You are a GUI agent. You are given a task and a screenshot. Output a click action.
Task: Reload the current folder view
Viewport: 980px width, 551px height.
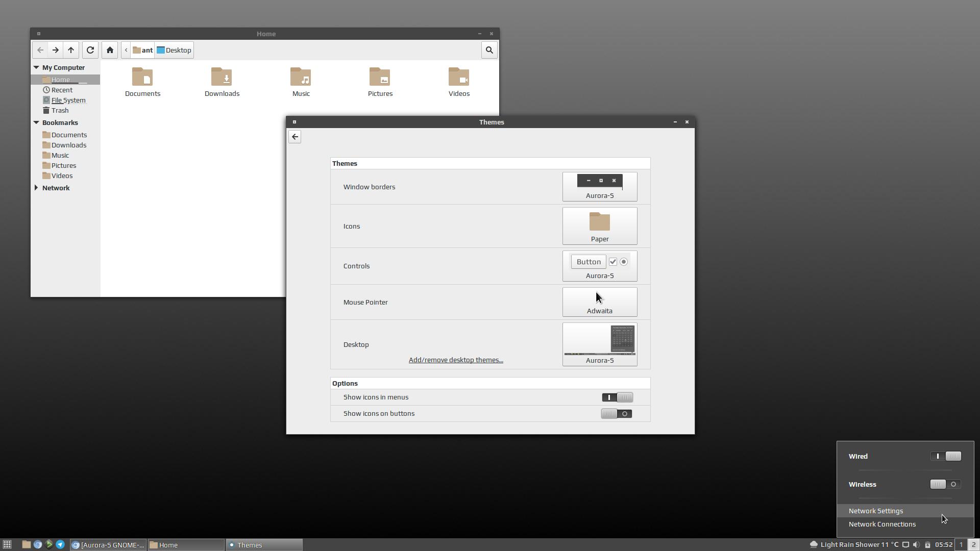(x=90, y=50)
